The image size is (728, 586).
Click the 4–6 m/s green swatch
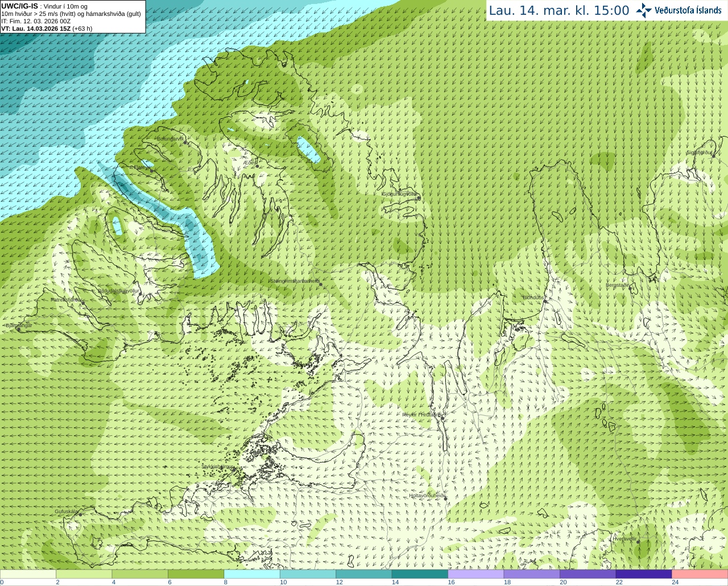click(140, 574)
